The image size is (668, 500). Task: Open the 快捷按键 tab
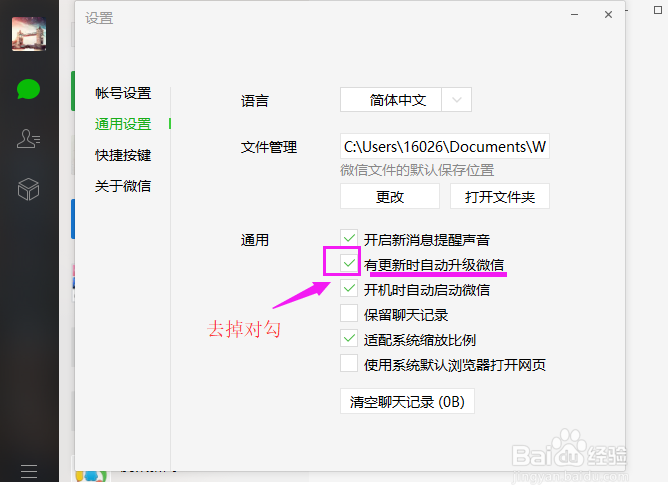click(x=123, y=155)
